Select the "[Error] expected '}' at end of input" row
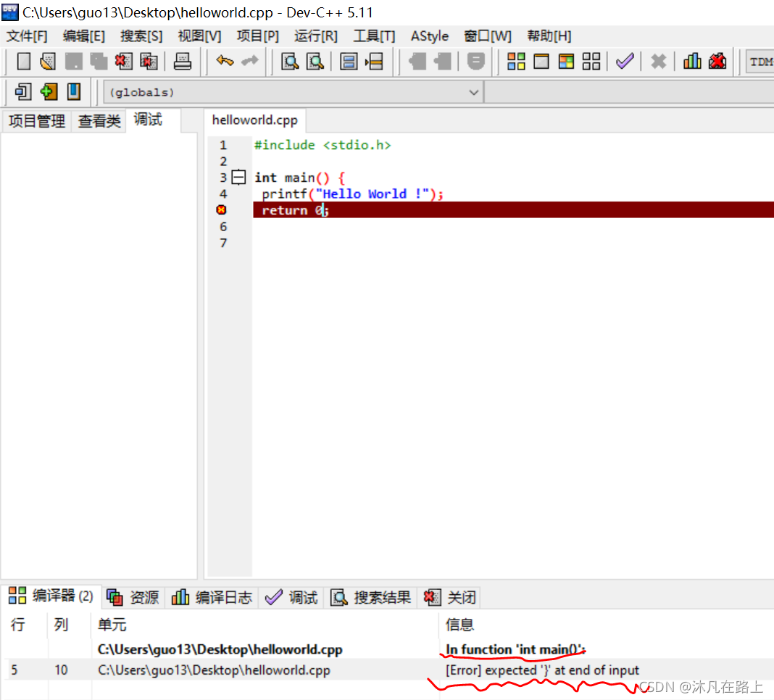 point(388,670)
